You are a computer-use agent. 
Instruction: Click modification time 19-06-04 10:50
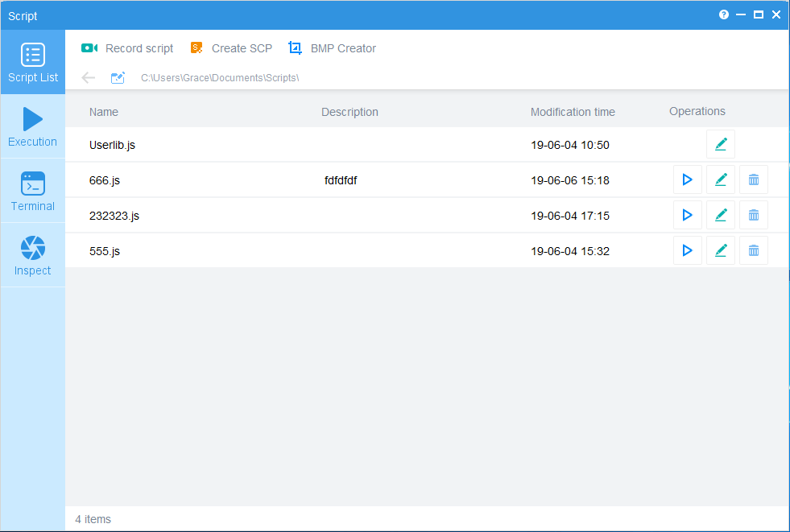[570, 145]
